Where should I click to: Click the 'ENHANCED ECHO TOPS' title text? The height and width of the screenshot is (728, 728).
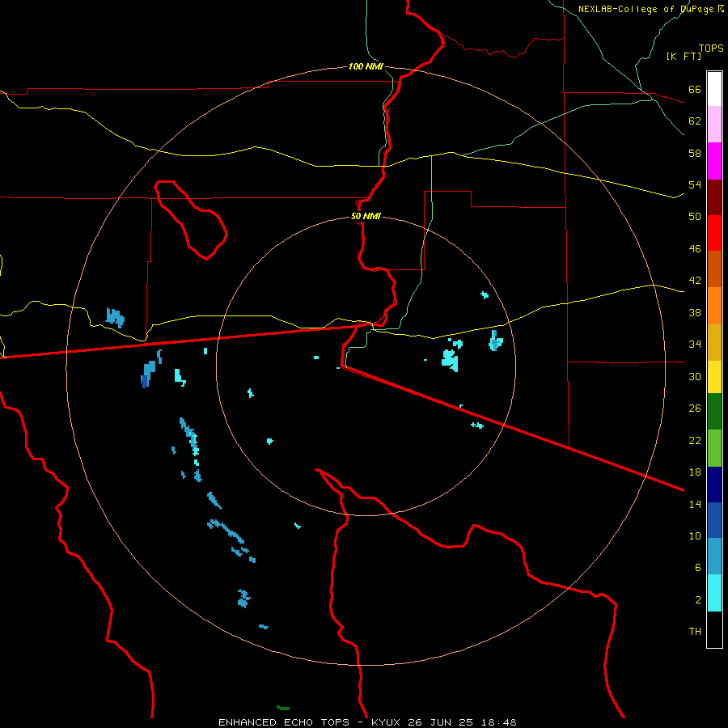point(284,722)
